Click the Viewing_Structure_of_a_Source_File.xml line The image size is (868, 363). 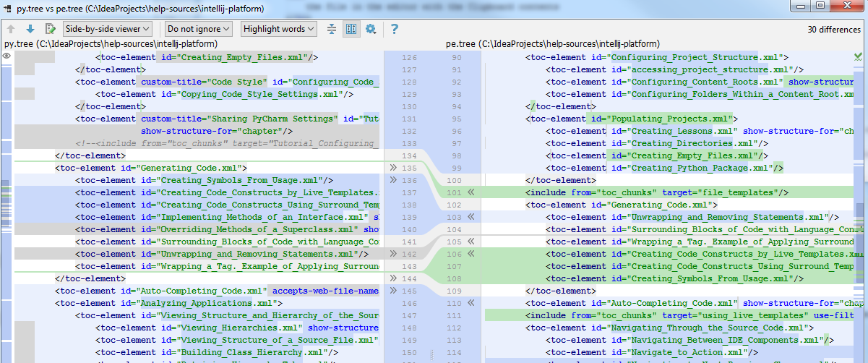point(237,340)
